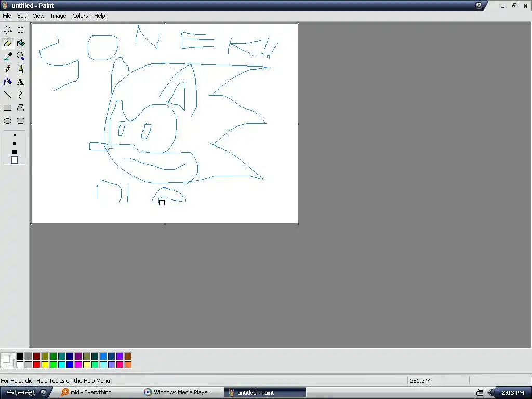Open the Image menu
Image resolution: width=532 pixels, height=399 pixels.
(x=58, y=16)
